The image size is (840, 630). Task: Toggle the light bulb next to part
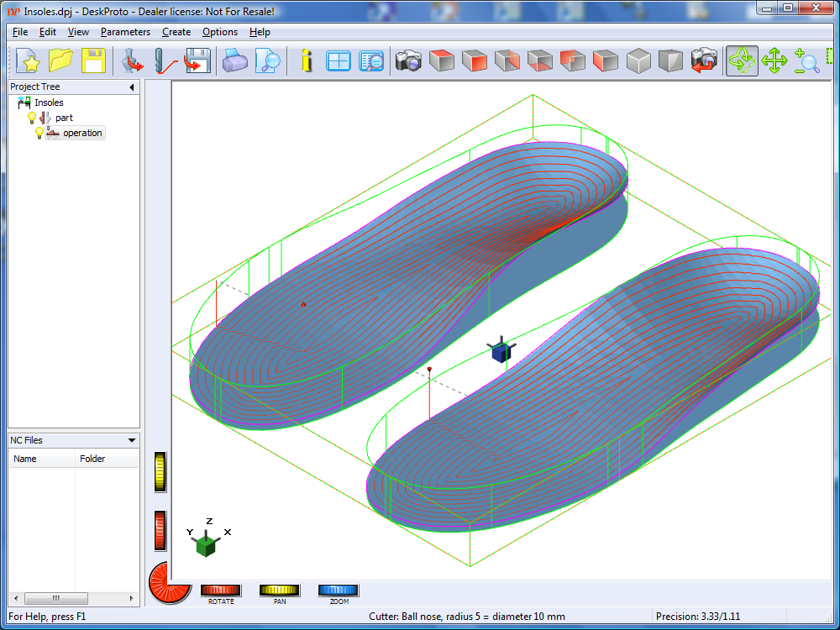click(32, 118)
